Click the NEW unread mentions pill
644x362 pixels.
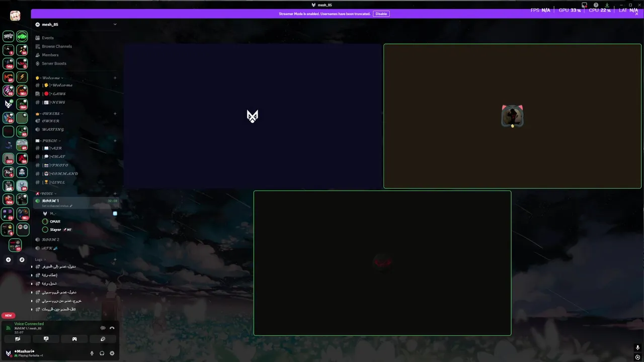[8, 316]
